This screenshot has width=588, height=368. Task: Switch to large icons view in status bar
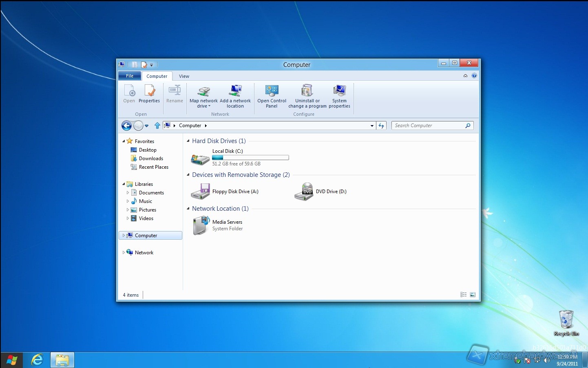point(473,295)
